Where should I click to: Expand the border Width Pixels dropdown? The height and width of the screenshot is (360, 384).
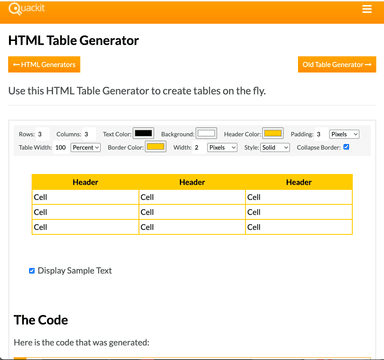point(222,147)
